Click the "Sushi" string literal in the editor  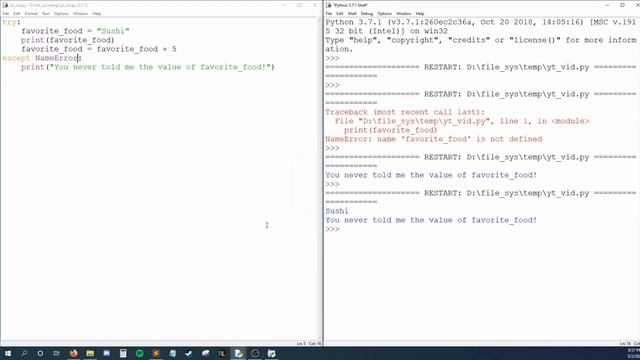pos(113,31)
